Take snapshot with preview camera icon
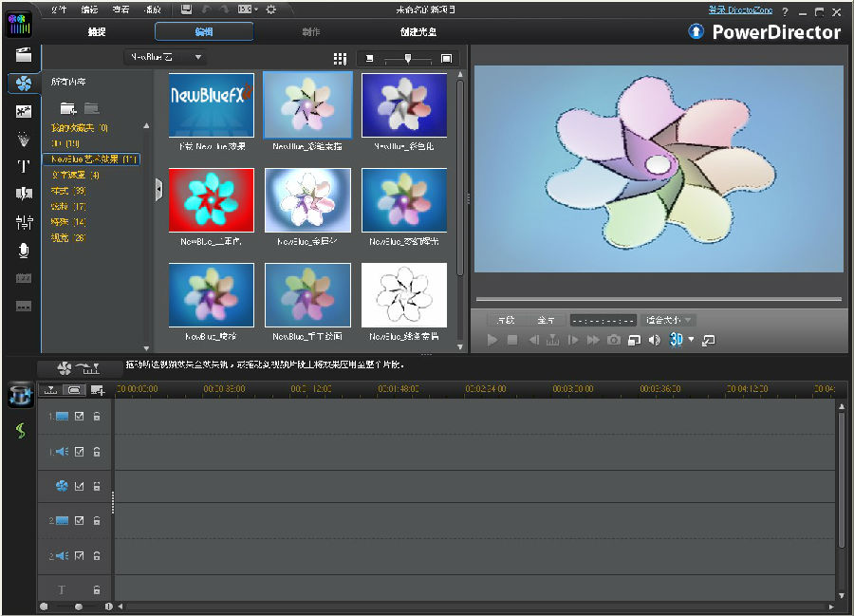This screenshot has height=616, width=854. [614, 340]
